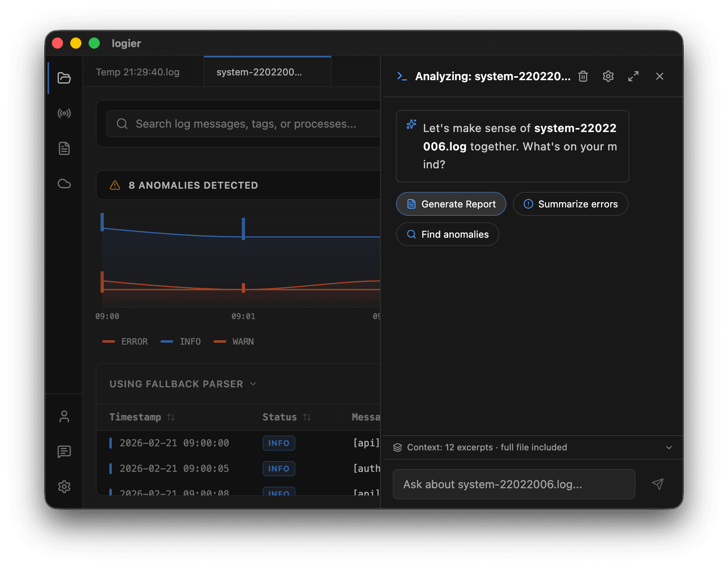Click INFO badge on 09:00:00 row

(279, 443)
